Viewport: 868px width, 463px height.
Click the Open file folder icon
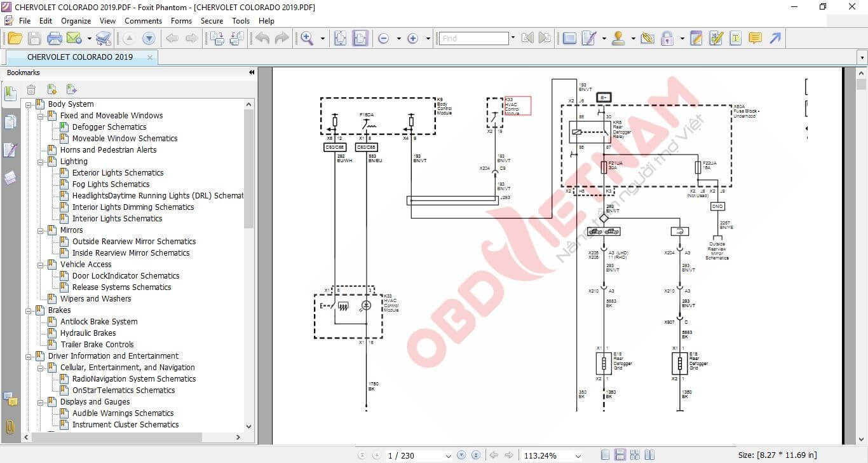click(x=15, y=38)
